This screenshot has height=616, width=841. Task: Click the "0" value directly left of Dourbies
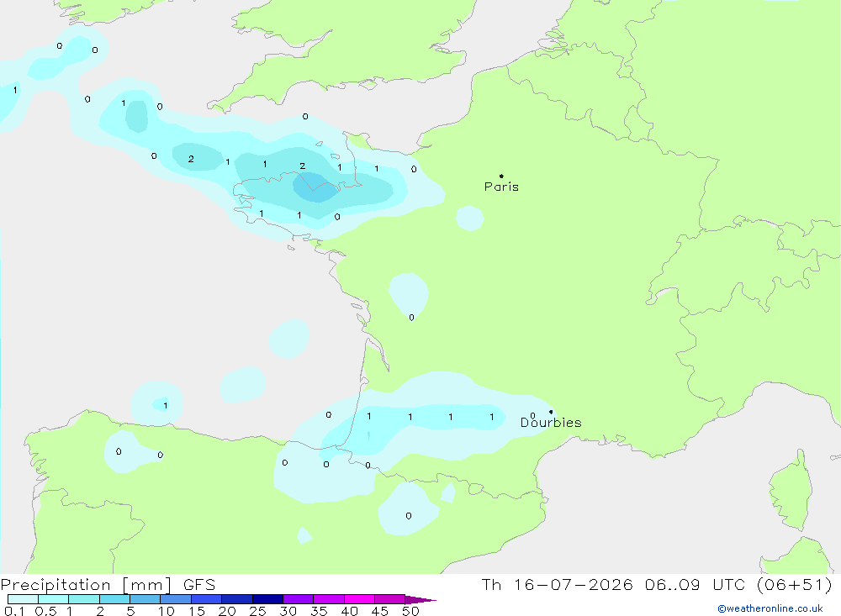532,415
